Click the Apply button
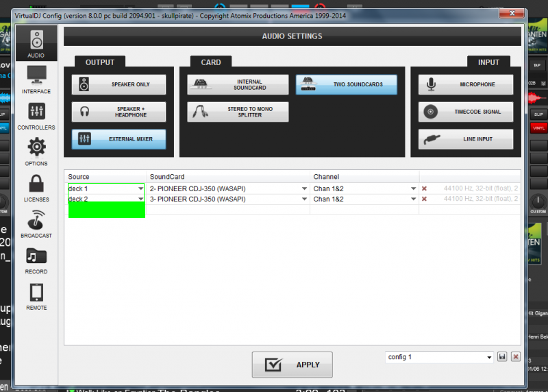 (292, 365)
